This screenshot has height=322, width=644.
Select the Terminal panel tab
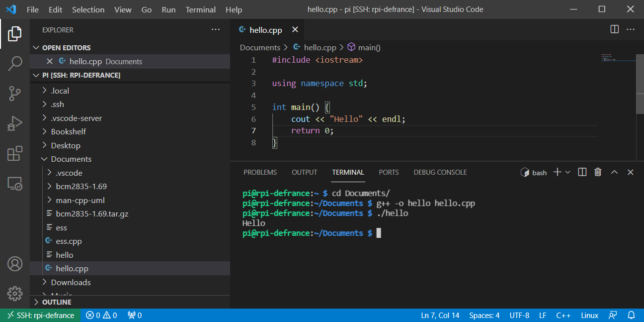(x=348, y=172)
